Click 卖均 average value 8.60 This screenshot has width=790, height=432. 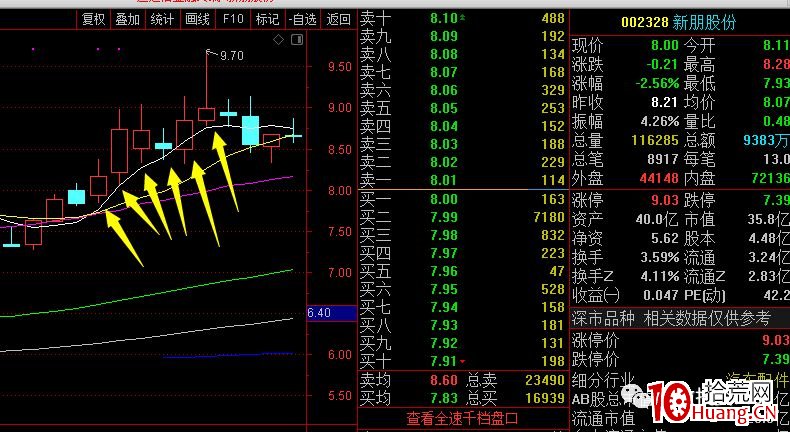coord(444,380)
